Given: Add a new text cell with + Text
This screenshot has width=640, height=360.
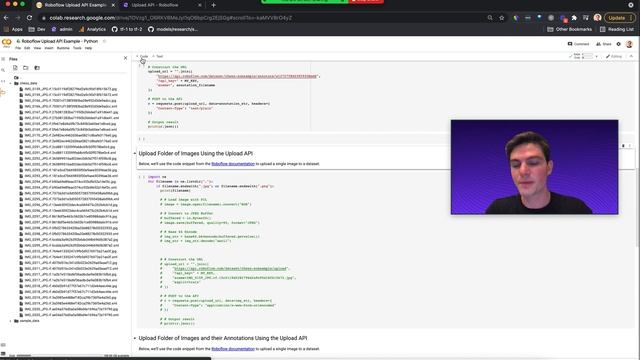Looking at the screenshot, I should click(158, 56).
